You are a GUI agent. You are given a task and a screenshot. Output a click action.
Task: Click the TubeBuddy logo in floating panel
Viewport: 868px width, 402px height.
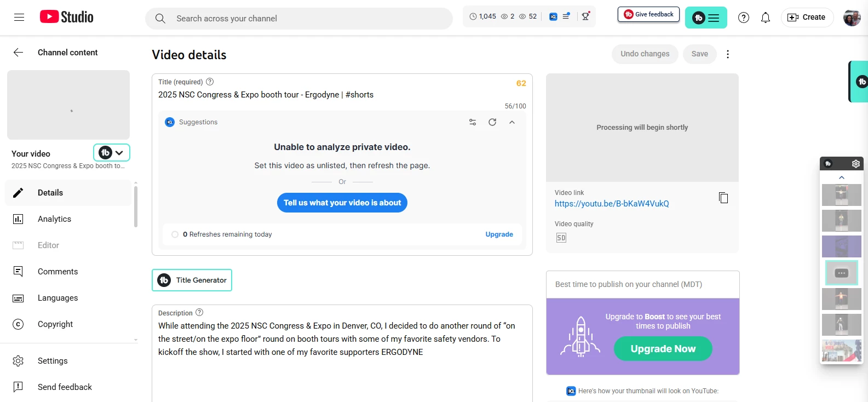(828, 164)
